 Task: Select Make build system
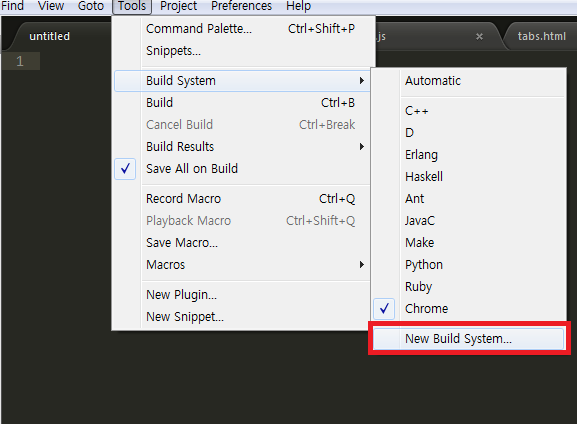(x=468, y=243)
